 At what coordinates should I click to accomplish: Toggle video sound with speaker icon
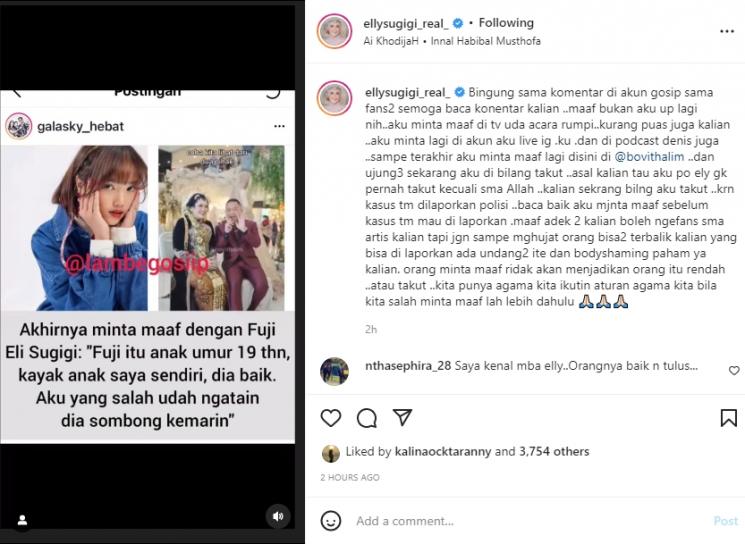click(278, 516)
